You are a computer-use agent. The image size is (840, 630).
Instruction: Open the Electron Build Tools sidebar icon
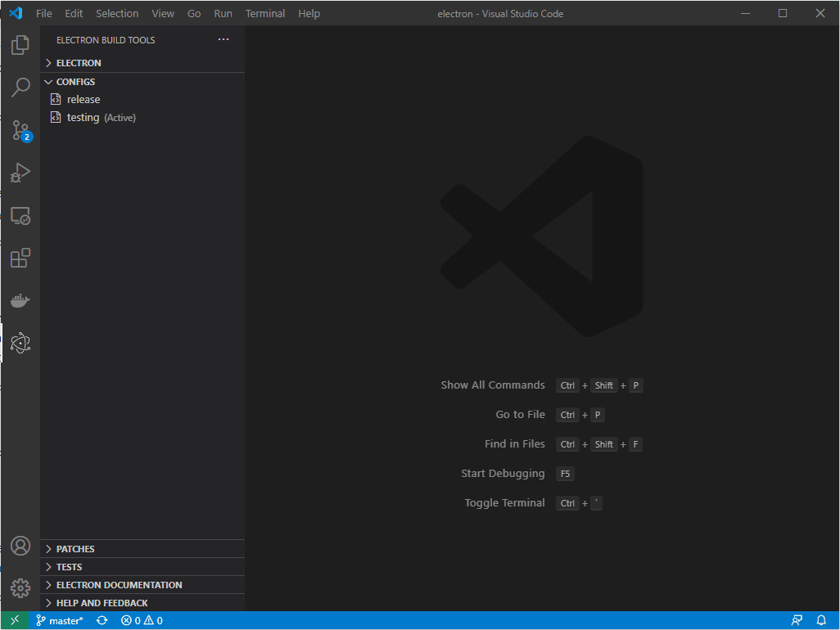tap(20, 343)
